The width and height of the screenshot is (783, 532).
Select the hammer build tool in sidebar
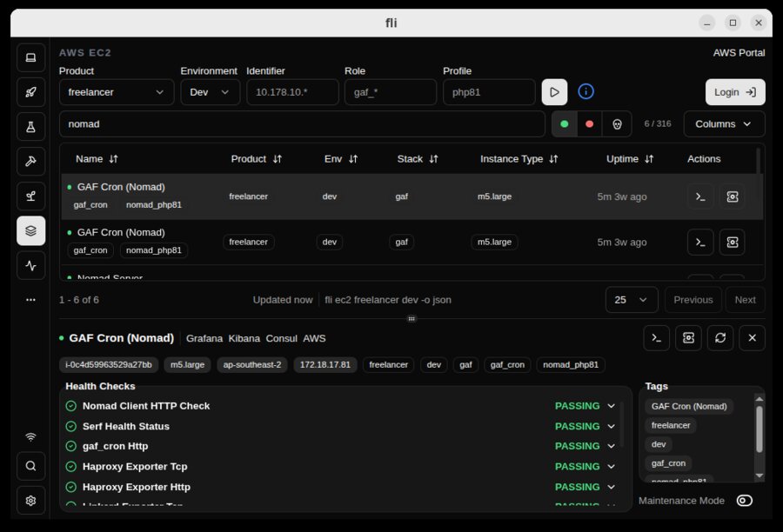(x=30, y=161)
